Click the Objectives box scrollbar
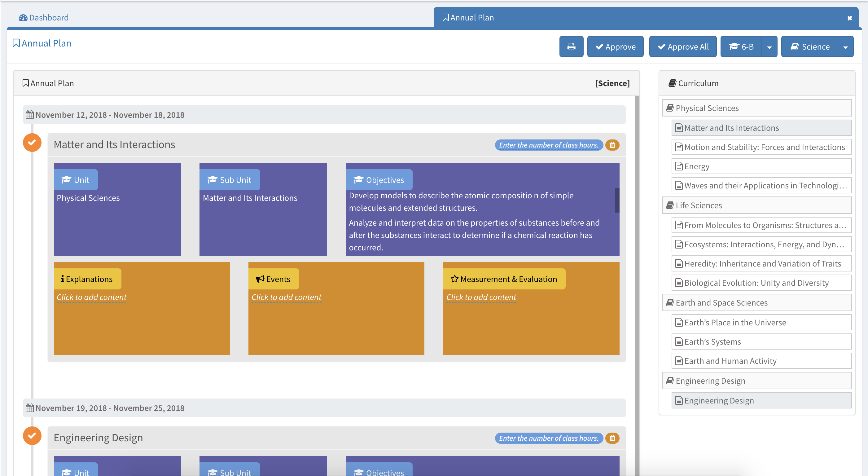Viewport: 868px width, 476px height. click(x=617, y=200)
